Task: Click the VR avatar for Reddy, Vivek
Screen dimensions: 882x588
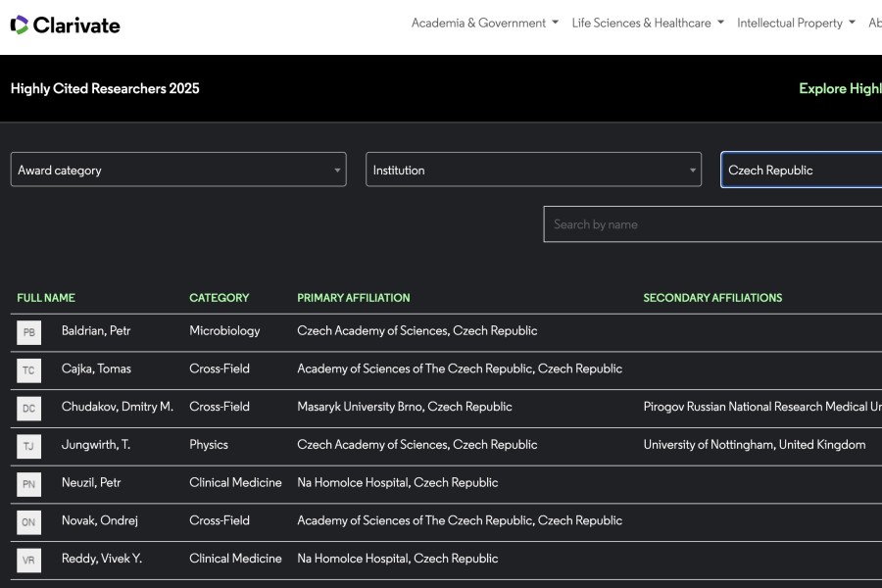Action: 29,560
